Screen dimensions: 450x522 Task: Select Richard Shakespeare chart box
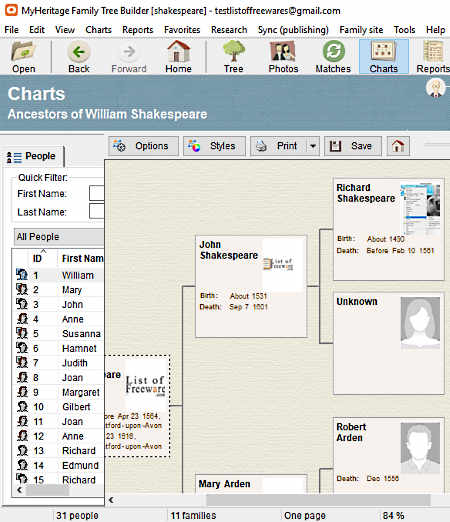(389, 229)
